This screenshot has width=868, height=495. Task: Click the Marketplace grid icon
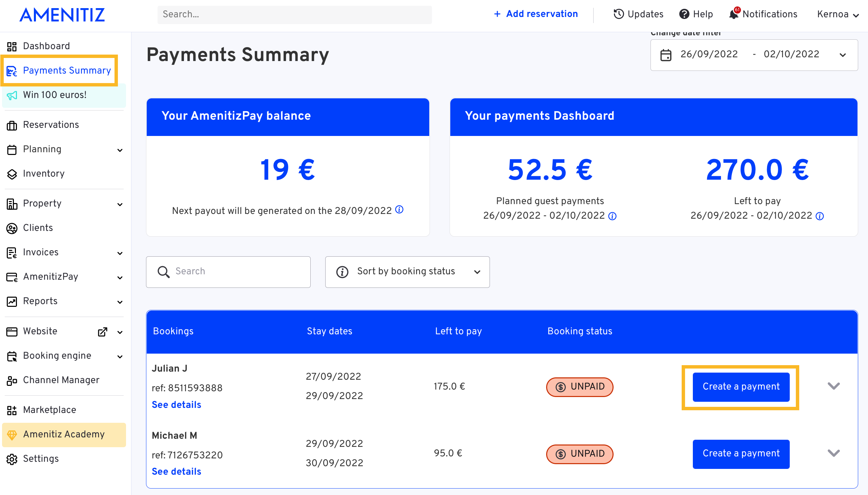[x=12, y=411]
